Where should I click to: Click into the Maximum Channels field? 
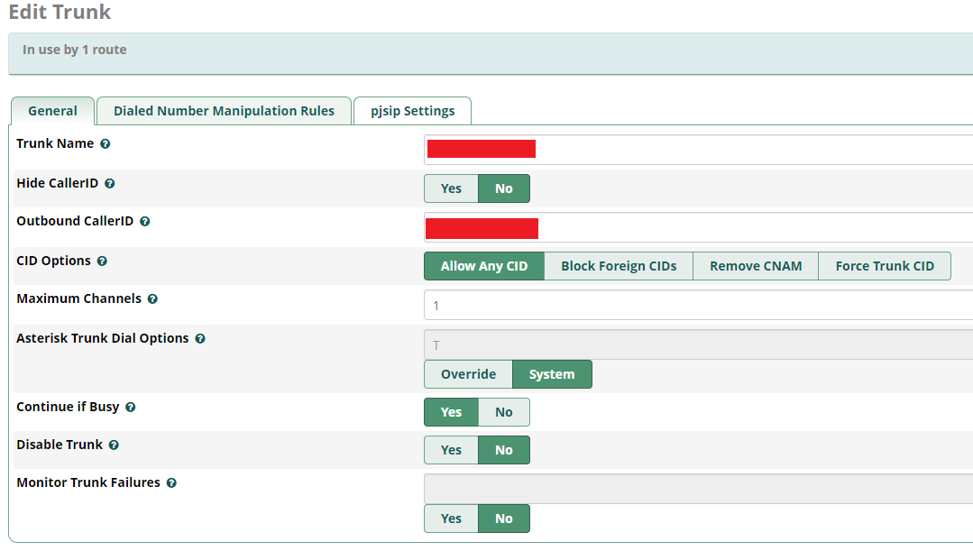coord(694,306)
